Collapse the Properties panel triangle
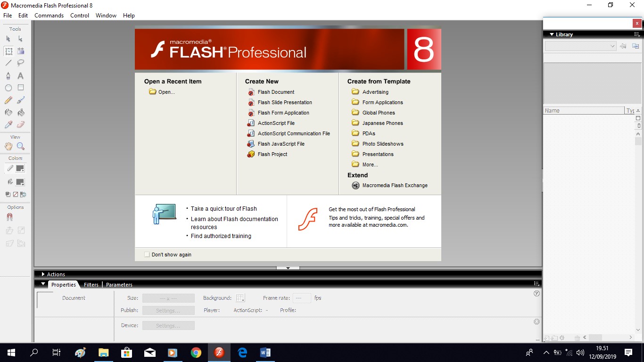Viewport: 644px width, 362px height. tap(43, 284)
